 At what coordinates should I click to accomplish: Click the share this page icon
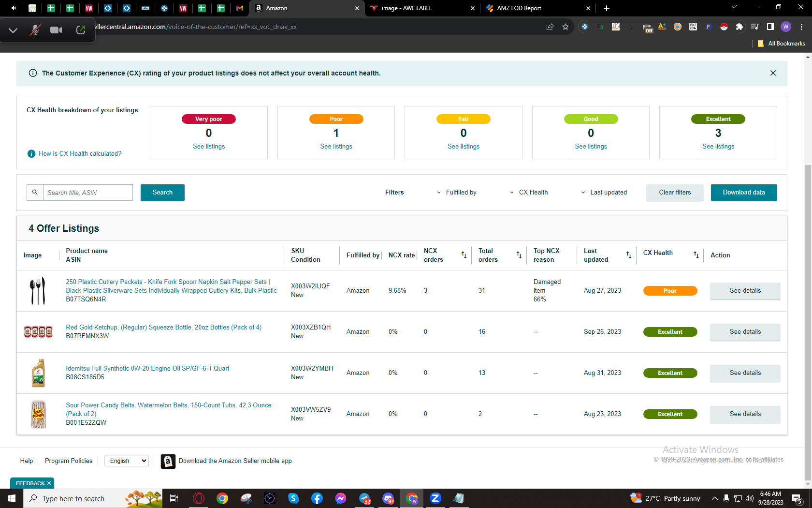[550, 27]
